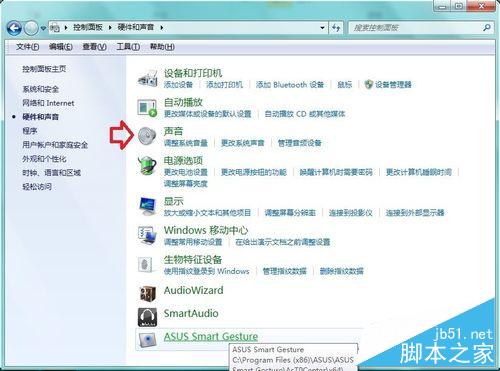
Task: Open 设备和打印机 heading link
Action: pos(193,73)
